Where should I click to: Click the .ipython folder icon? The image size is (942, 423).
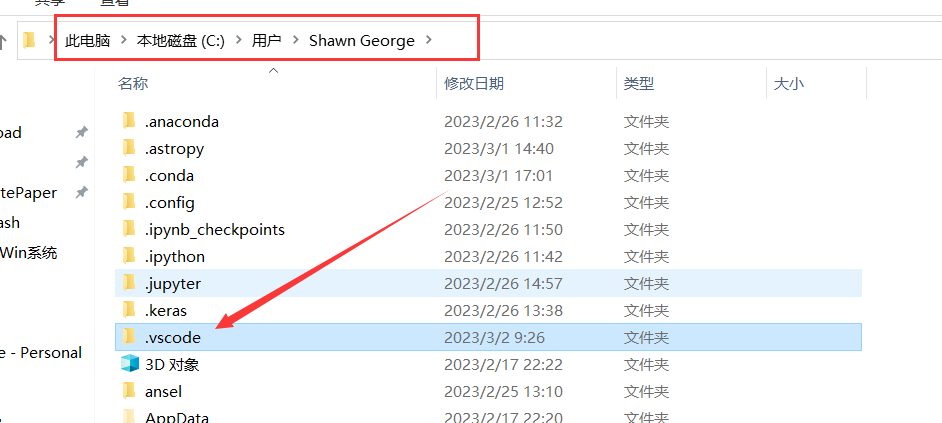pyautogui.click(x=129, y=257)
